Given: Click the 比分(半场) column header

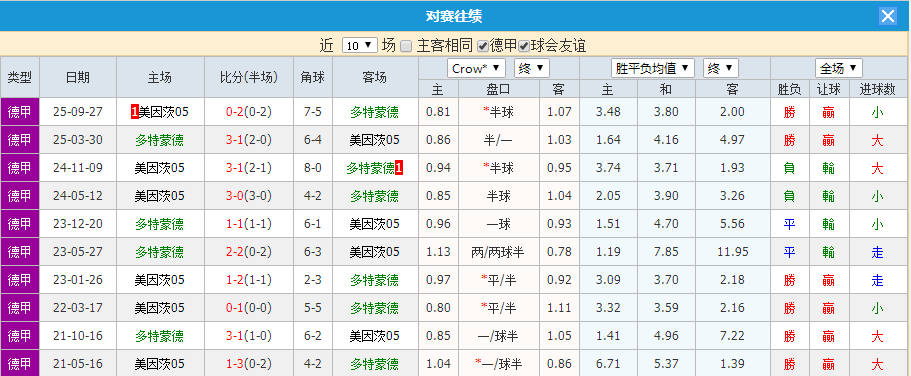Looking at the screenshot, I should coord(249,77).
